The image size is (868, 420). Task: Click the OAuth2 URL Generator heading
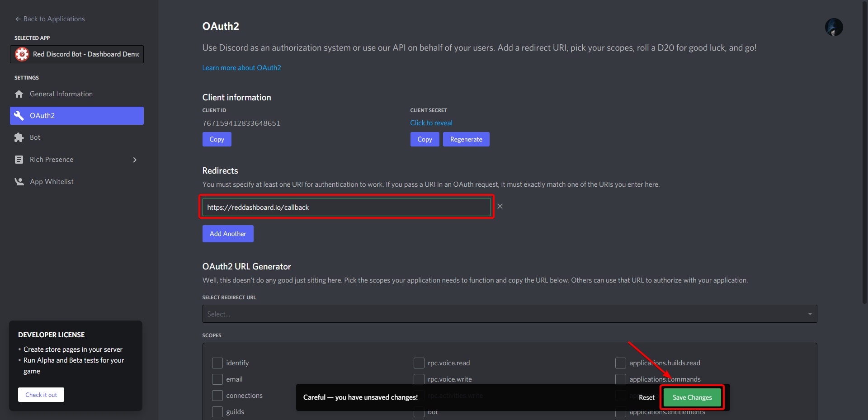click(247, 267)
